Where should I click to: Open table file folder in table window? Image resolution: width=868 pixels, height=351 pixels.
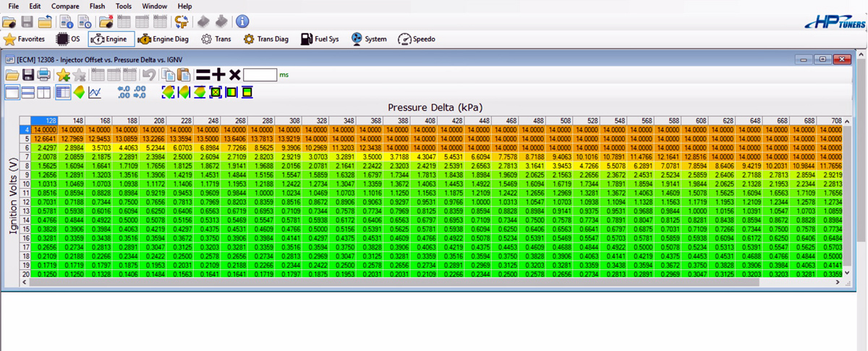point(12,75)
